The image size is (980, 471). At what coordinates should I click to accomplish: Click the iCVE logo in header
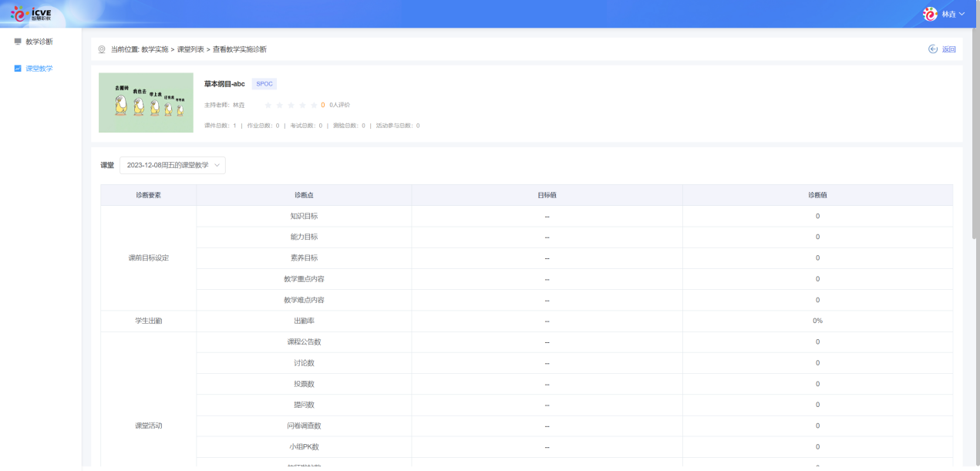31,13
